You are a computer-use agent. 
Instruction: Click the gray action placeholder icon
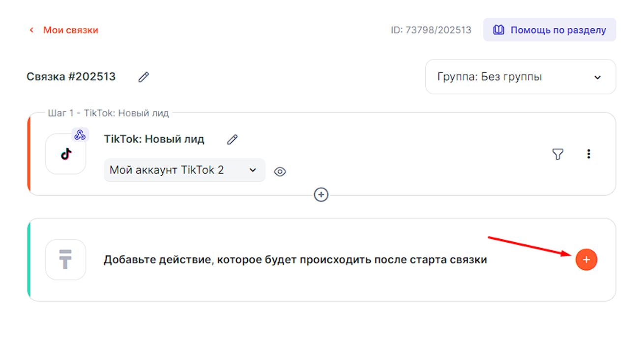point(66,259)
